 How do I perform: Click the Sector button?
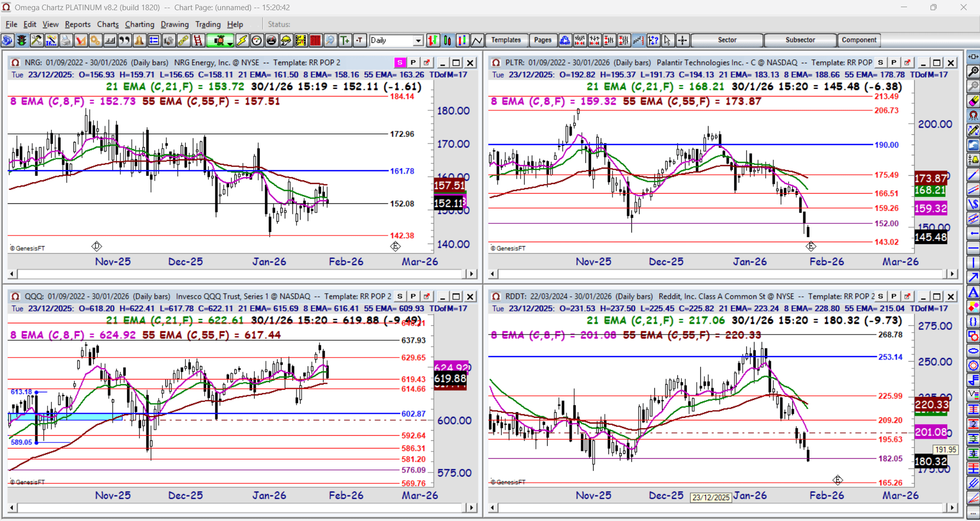727,40
